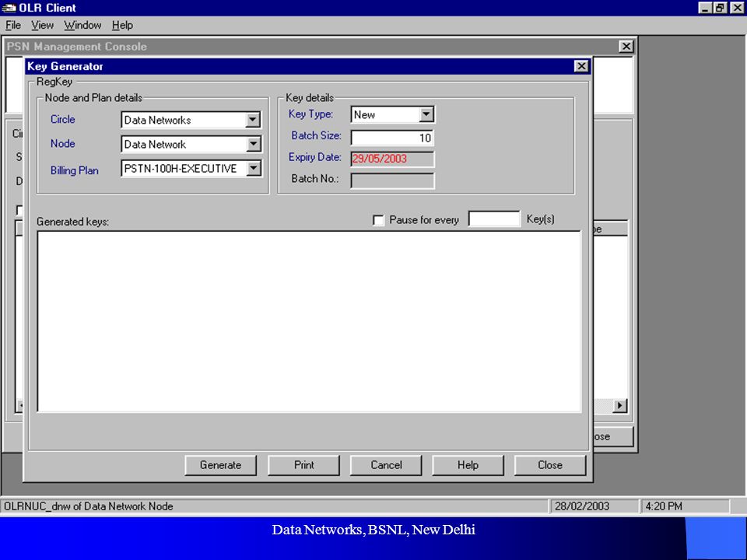Viewport: 747px width, 560px height.
Task: Close the OLR Client application window
Action: coord(737,8)
